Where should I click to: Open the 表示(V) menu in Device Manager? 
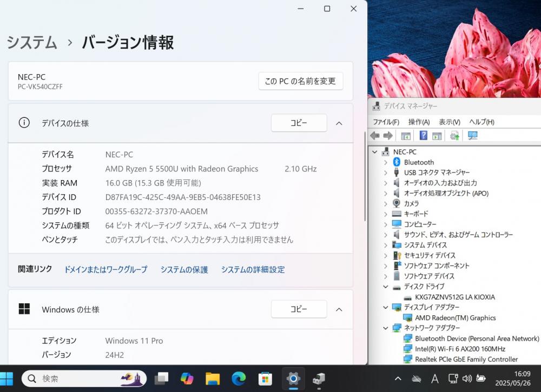[x=449, y=122]
